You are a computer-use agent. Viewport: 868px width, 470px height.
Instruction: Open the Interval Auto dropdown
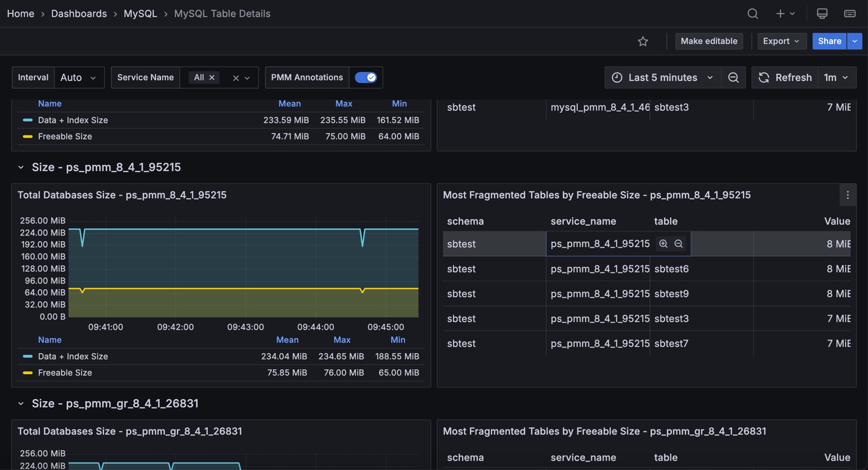[79, 78]
